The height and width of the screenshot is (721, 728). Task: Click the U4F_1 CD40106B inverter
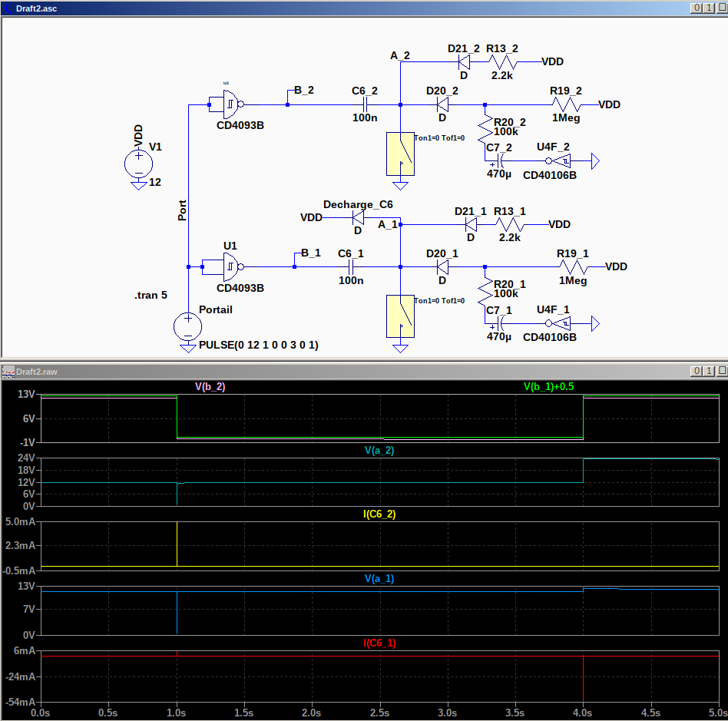tap(559, 323)
